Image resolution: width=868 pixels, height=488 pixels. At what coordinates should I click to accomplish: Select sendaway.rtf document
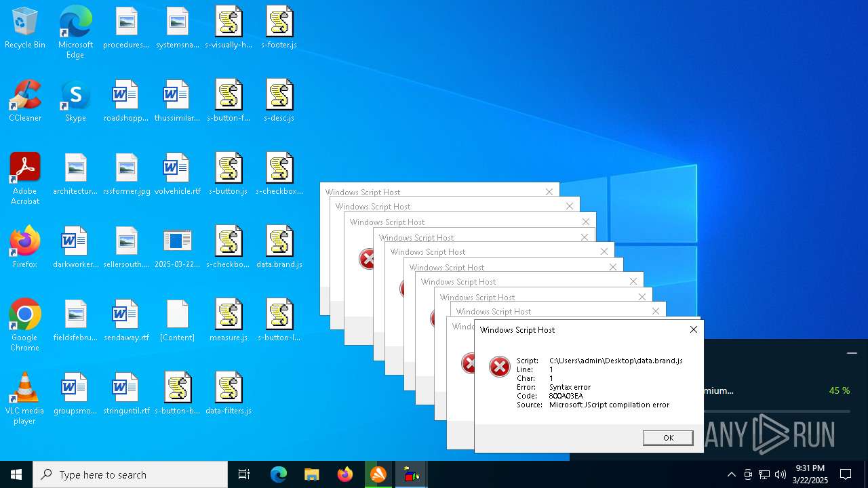(126, 321)
